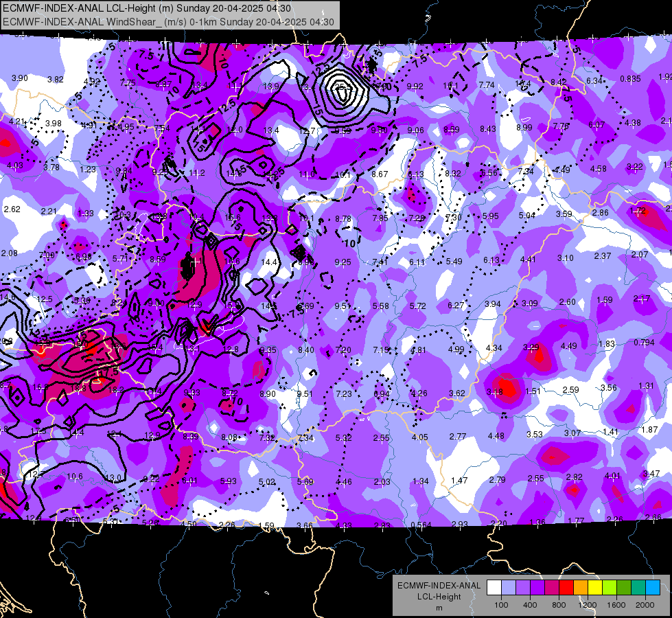Click the legend label LCL-Height
Screen dimensions: 672x618
click(x=439, y=597)
